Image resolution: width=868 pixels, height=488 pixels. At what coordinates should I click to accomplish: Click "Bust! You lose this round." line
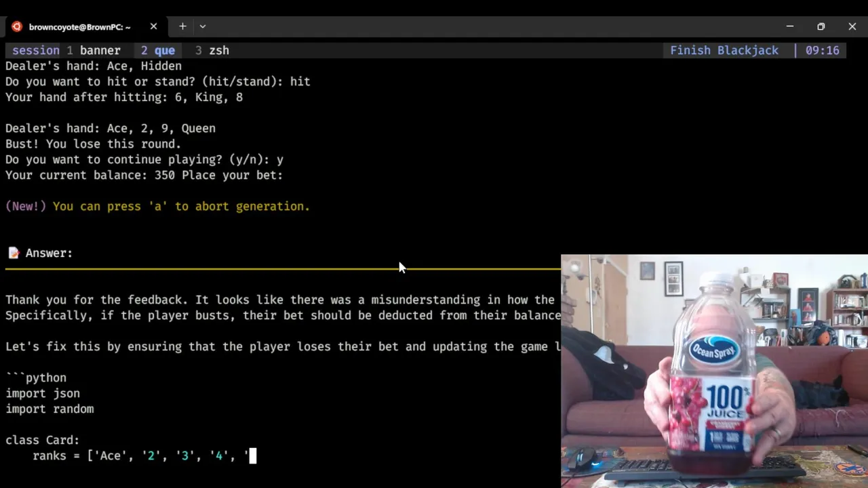(x=94, y=144)
